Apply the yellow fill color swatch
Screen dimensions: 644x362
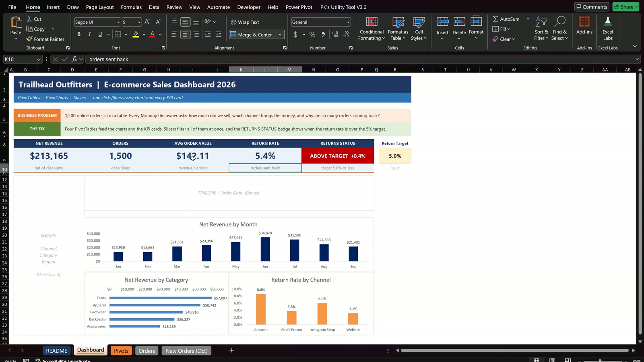coord(136,35)
